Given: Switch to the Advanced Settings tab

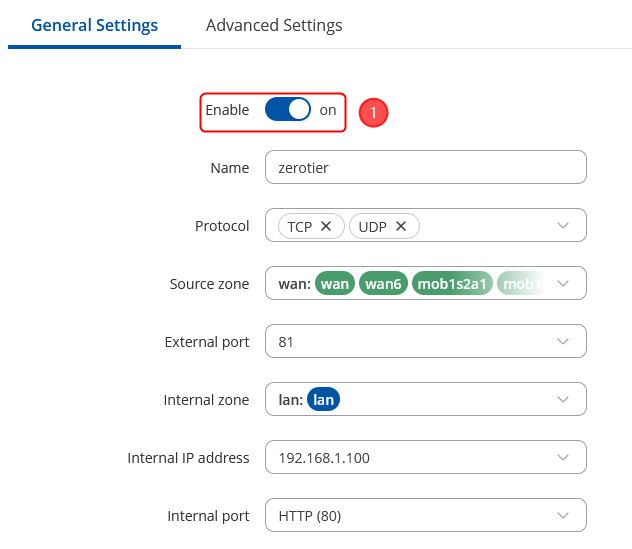Looking at the screenshot, I should pos(274,25).
